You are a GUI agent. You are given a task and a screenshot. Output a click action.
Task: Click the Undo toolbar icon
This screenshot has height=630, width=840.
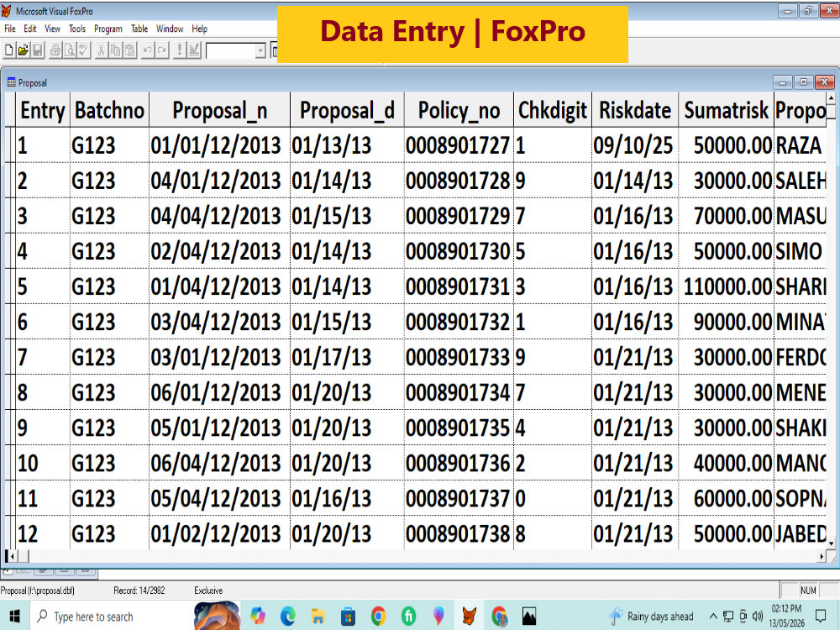coord(147,50)
